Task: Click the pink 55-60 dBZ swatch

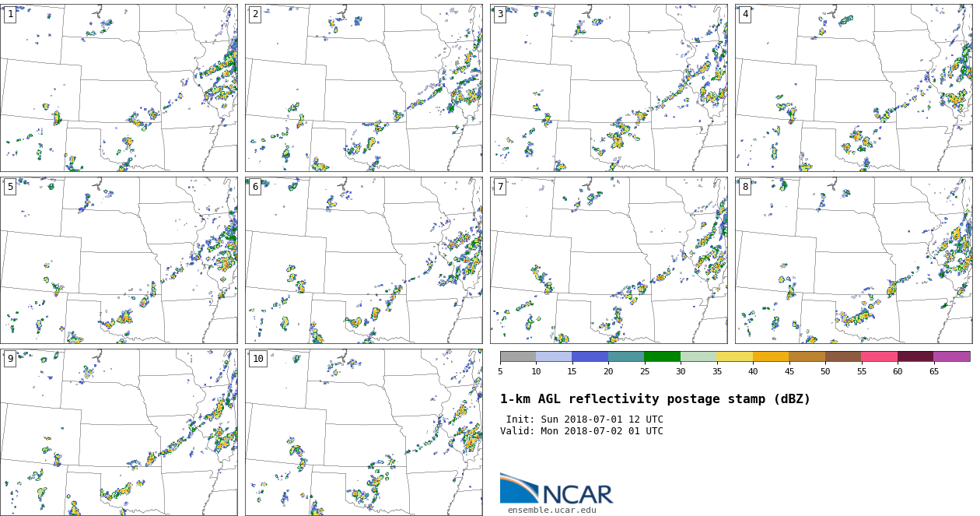Action: point(879,356)
